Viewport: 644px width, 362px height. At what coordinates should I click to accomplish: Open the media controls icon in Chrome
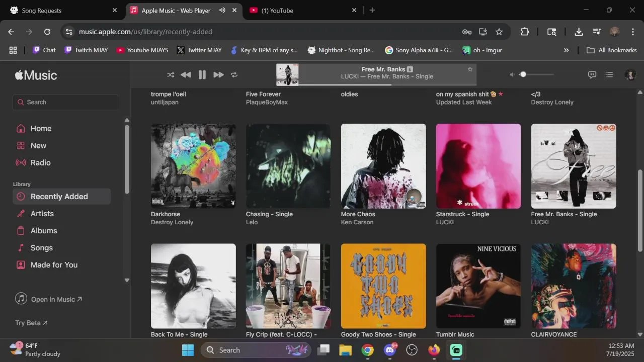[597, 32]
